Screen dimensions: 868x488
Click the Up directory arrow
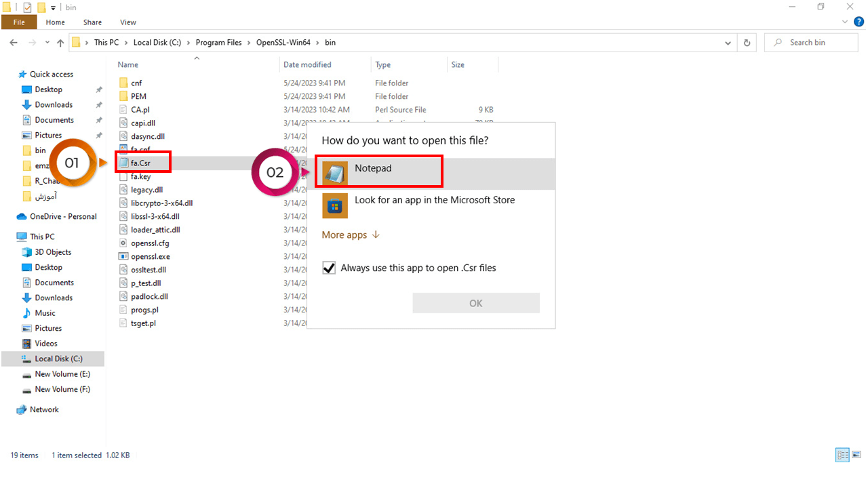point(60,43)
